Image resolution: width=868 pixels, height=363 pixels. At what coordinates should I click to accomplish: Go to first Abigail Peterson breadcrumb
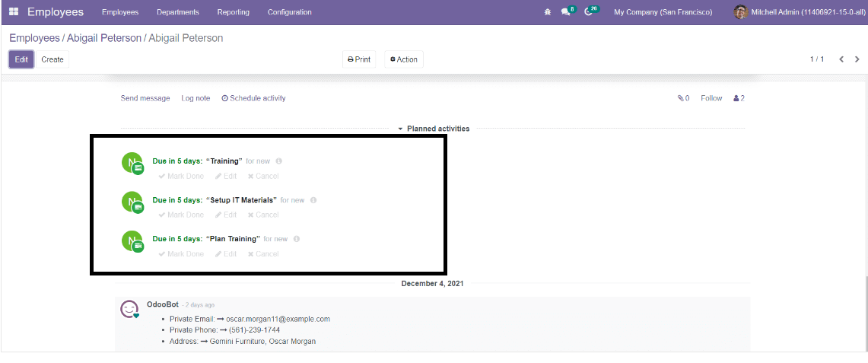coord(104,38)
